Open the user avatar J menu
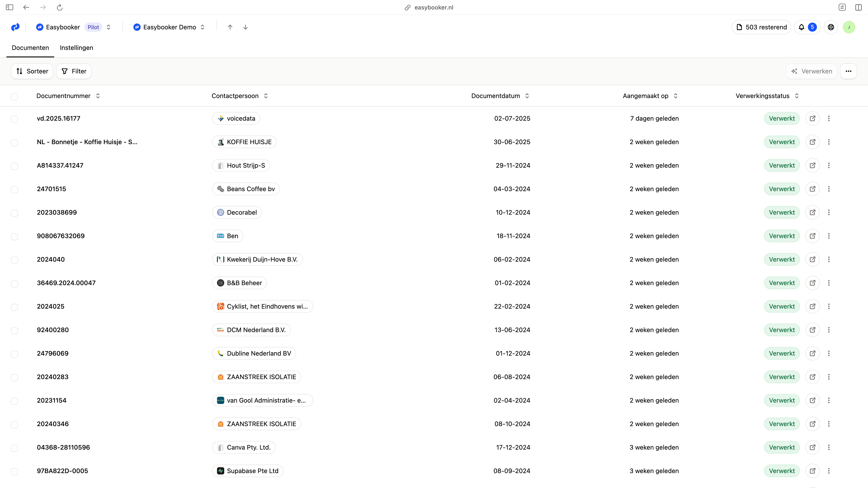This screenshot has height=488, width=868. (x=849, y=27)
